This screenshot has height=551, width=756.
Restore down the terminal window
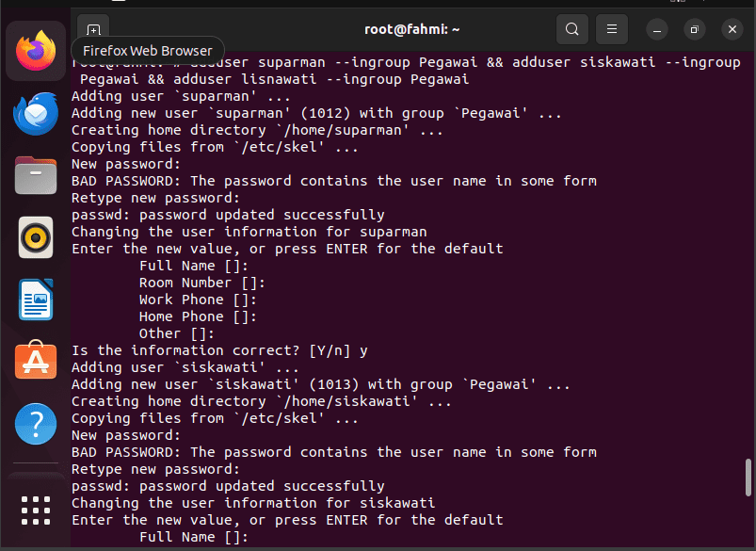[694, 30]
